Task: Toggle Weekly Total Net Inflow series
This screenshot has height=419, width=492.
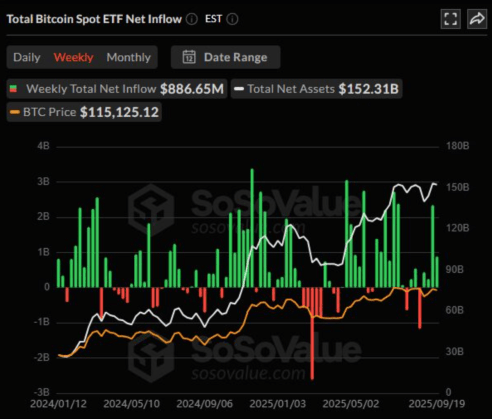Action: [117, 89]
